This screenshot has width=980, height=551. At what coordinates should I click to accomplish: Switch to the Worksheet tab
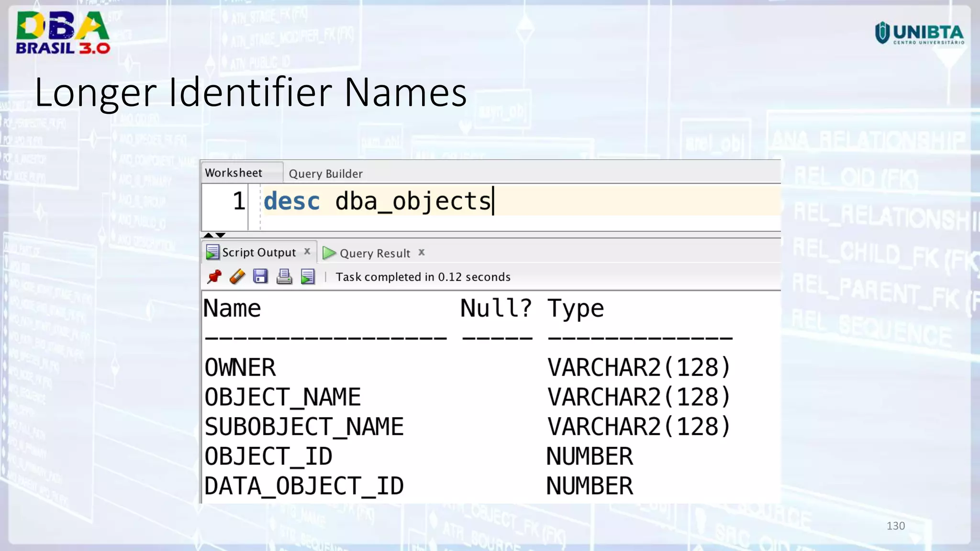click(234, 173)
